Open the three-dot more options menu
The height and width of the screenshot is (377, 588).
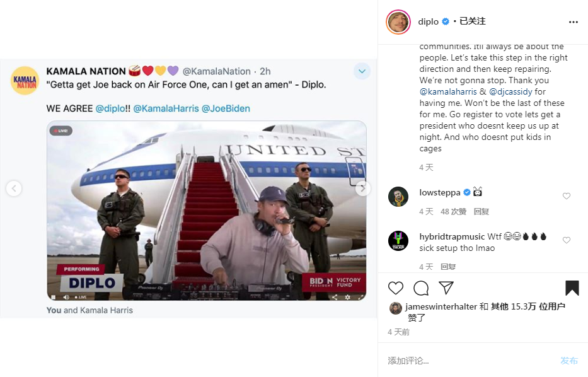click(x=574, y=22)
